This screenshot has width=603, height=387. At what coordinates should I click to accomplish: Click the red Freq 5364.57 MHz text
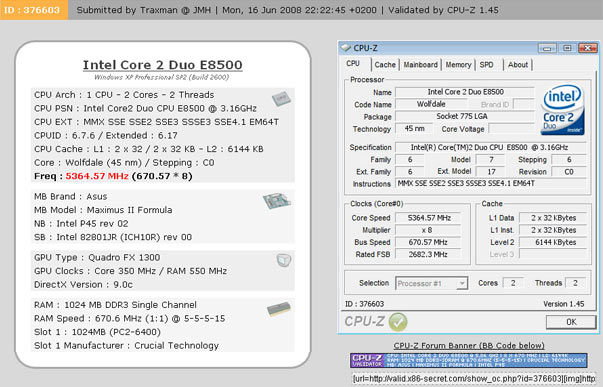pos(97,176)
